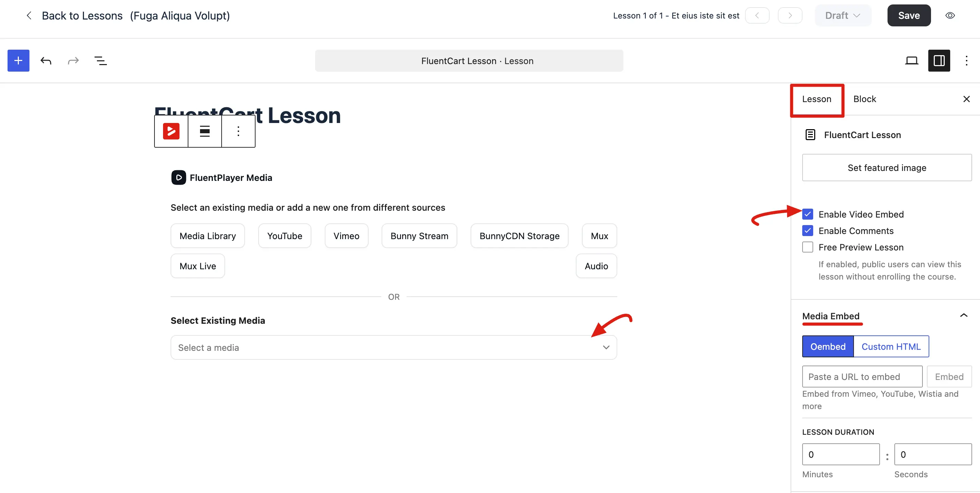Choose the Vimeo media source

346,236
